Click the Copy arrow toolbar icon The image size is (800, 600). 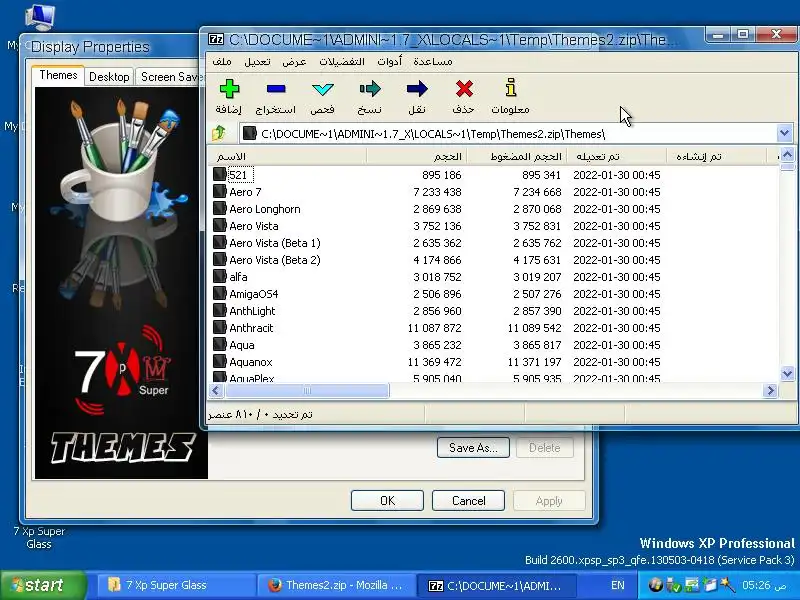370,89
